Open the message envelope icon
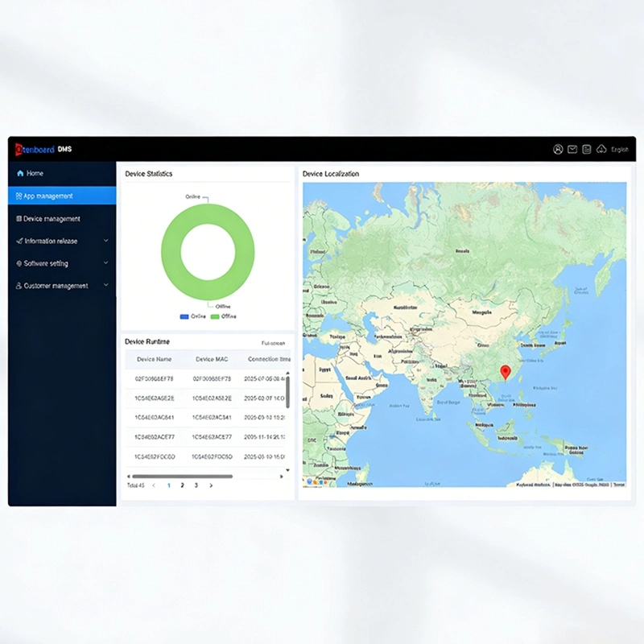Screen dimensions: 644x644 tap(572, 150)
